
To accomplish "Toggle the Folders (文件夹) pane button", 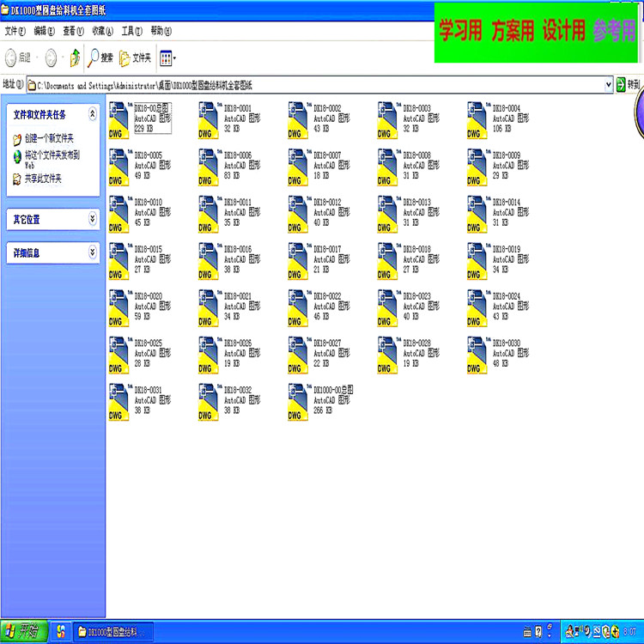I will pos(135,58).
